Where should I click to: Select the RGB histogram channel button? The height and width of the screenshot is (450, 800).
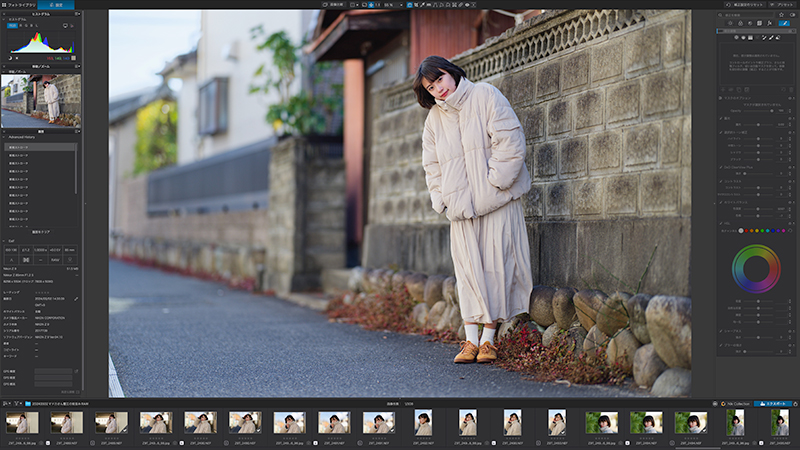(11, 26)
